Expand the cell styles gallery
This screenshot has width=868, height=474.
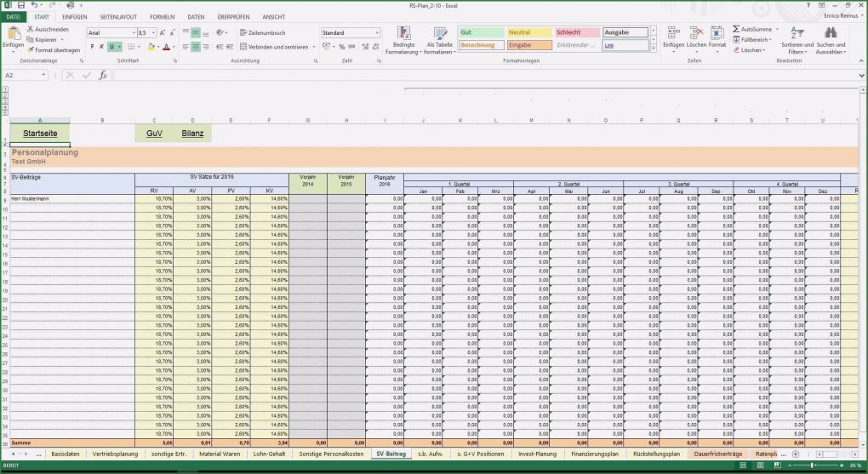[654, 49]
